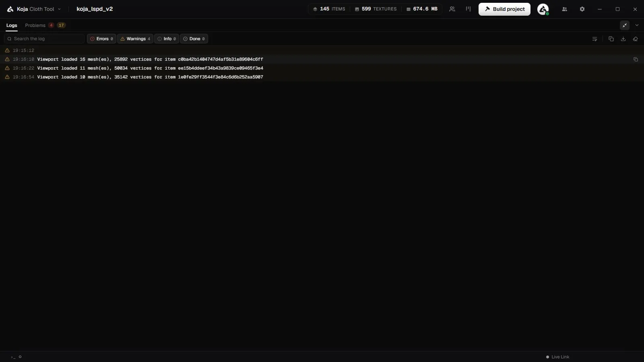Toggle the Errors filter
This screenshot has width=644, height=362.
click(x=101, y=39)
